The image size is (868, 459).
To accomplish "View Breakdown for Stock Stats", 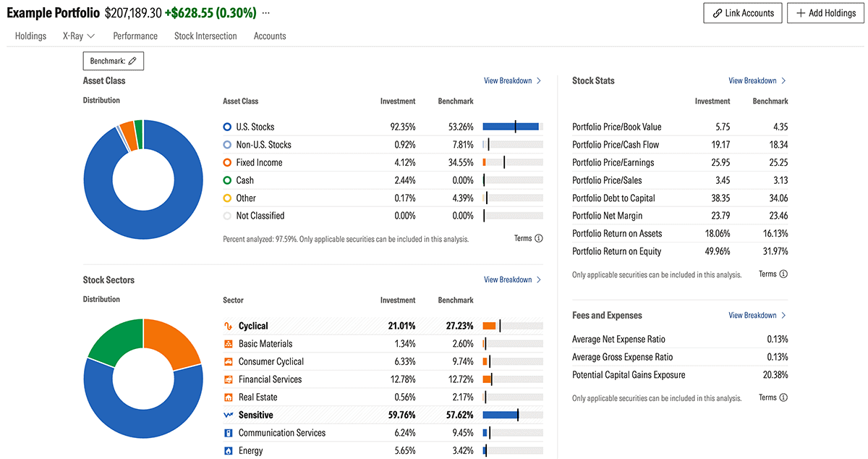I will tap(757, 80).
